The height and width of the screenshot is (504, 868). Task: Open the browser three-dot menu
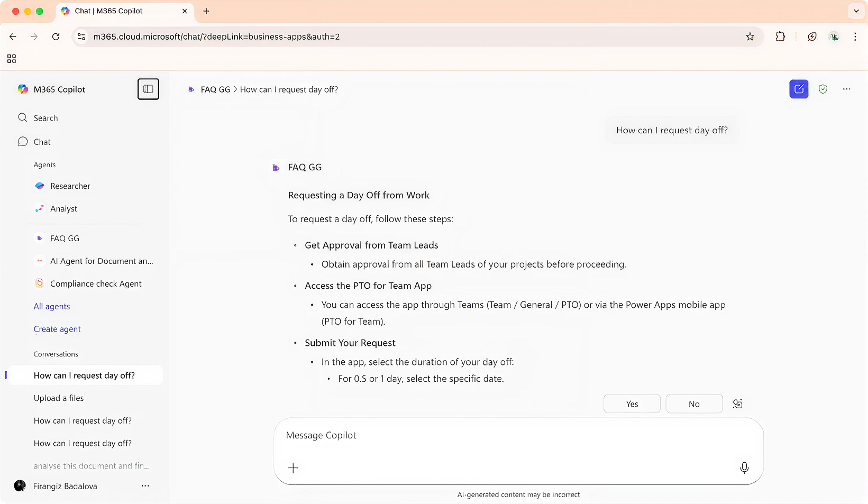tap(855, 36)
